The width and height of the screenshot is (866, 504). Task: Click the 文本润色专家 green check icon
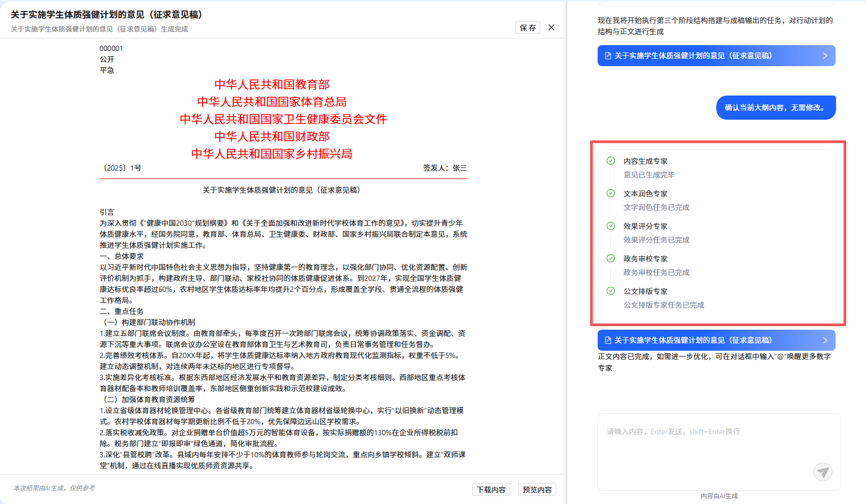coord(611,193)
